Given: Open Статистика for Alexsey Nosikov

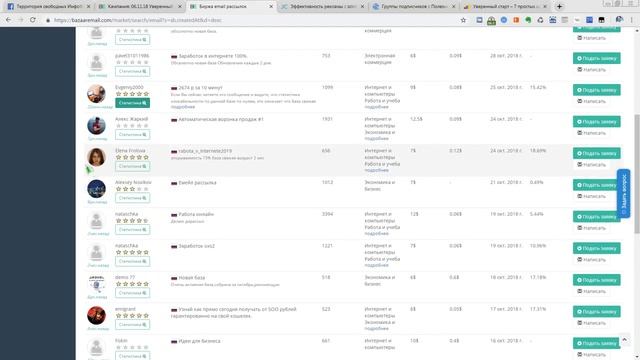Looking at the screenshot, I should (132, 198).
